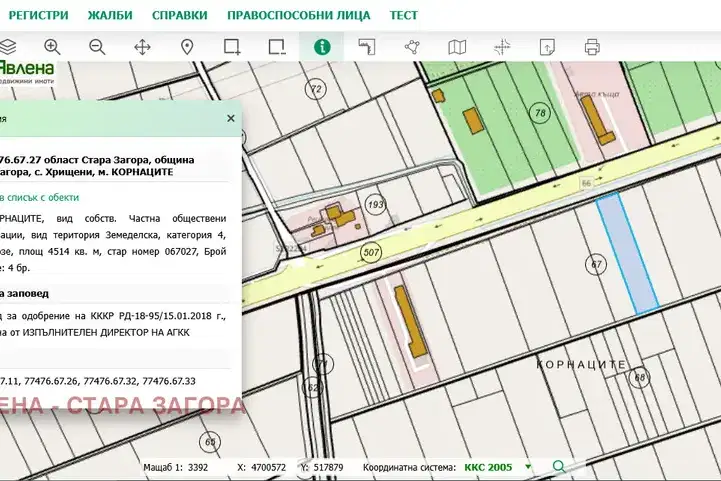Open the РЕГИСТРИ menu
The width and height of the screenshot is (721, 481).
point(39,15)
